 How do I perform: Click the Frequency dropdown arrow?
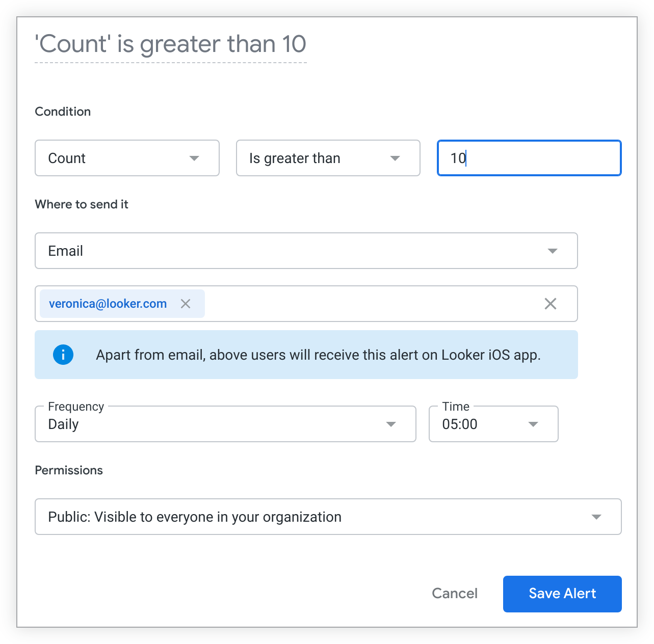pos(391,424)
